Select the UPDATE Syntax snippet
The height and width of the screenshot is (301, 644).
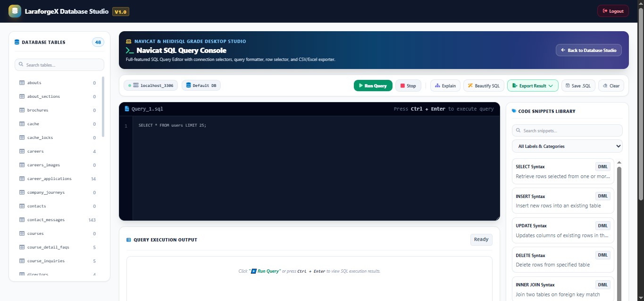[563, 230]
